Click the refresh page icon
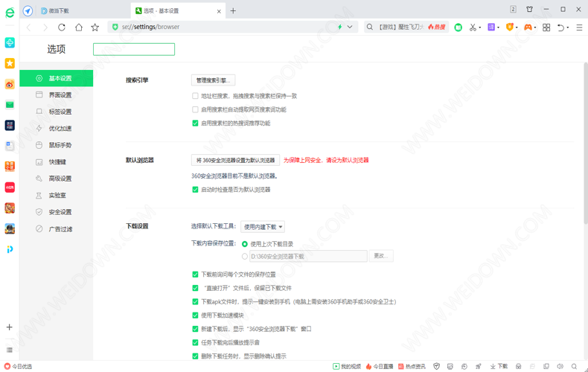 pyautogui.click(x=62, y=28)
